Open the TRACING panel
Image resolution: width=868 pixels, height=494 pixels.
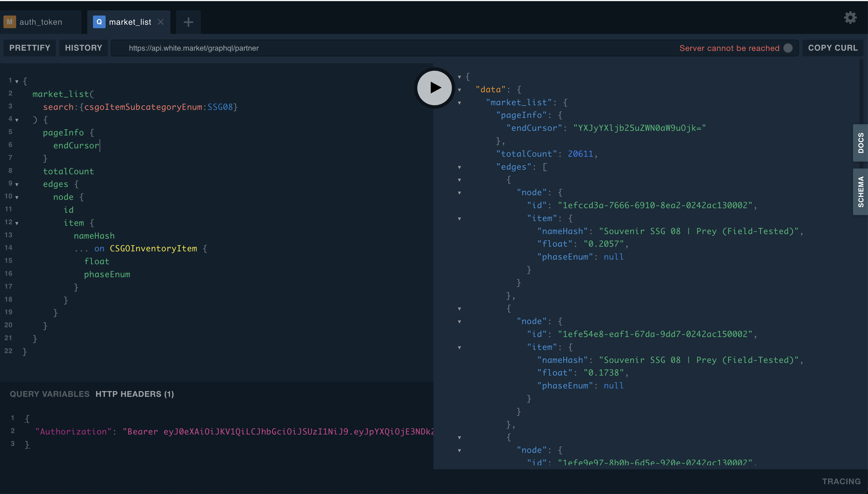point(841,481)
